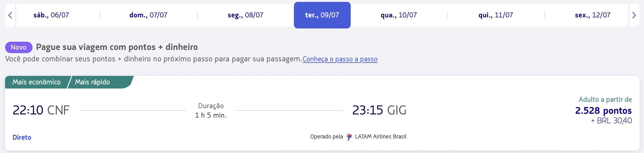The width and height of the screenshot is (644, 153).
Task: Click Operado pela LATAM Airlines Brasil text
Action: pos(358,137)
